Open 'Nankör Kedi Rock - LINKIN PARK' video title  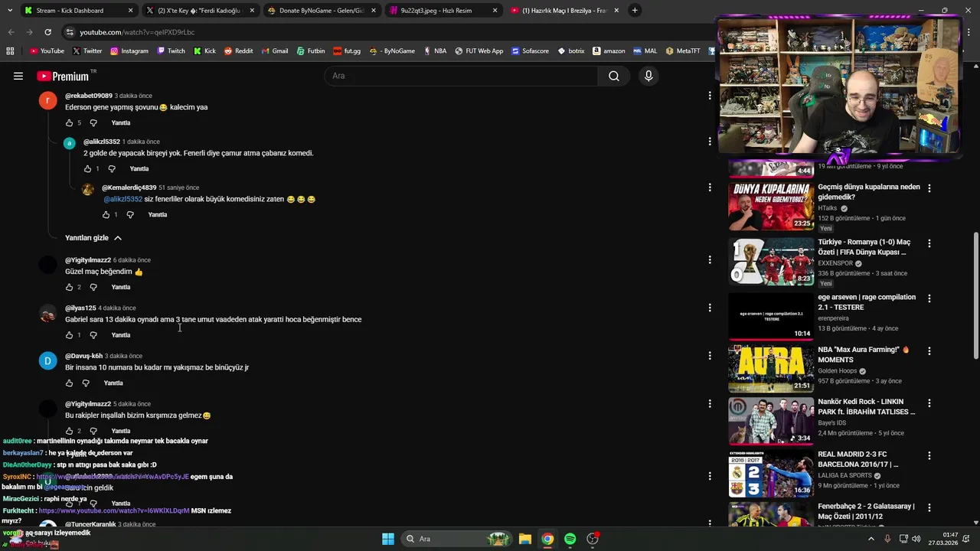(x=866, y=406)
